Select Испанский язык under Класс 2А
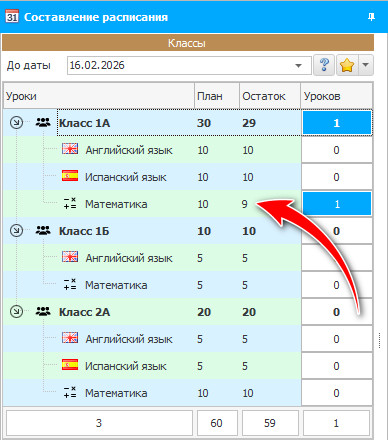388x440 pixels. 126,366
